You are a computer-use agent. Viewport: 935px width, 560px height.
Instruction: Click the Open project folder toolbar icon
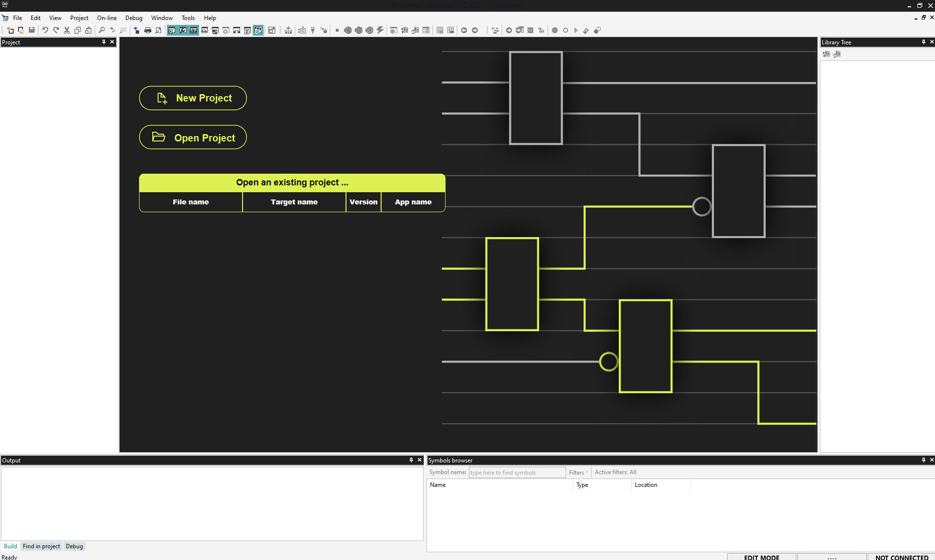(x=21, y=30)
